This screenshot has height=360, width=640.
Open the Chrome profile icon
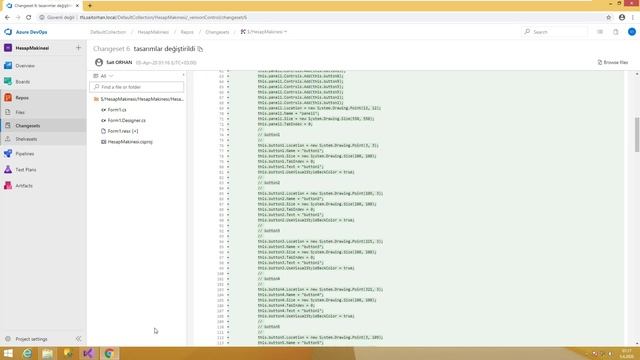622,18
